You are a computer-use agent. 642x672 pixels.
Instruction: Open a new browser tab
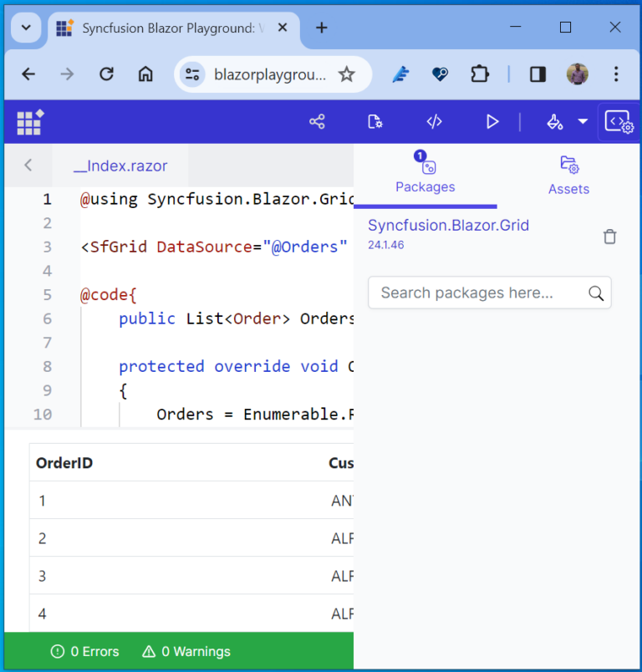tap(322, 28)
